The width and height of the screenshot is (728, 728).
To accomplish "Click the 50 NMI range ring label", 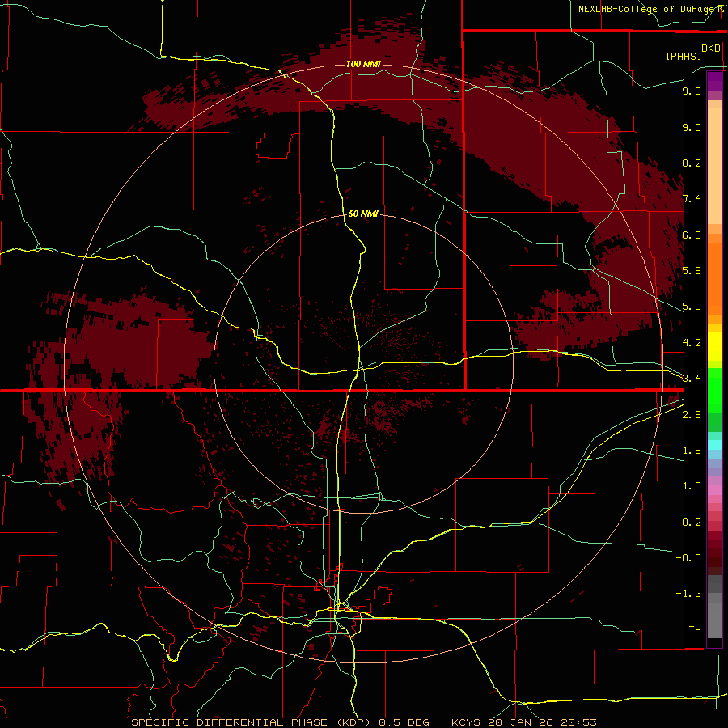I will coord(363,214).
